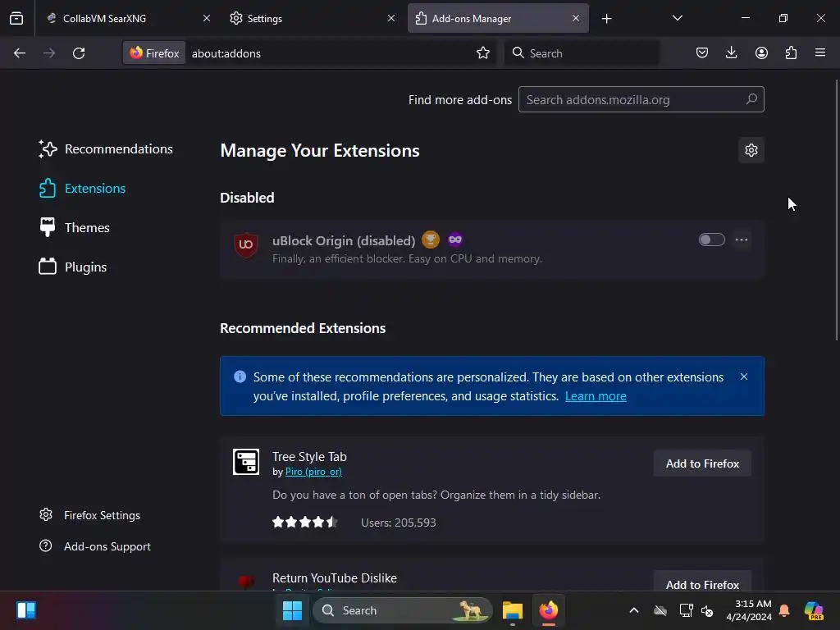The width and height of the screenshot is (840, 630).
Task: Close the Settings tab
Action: click(391, 18)
